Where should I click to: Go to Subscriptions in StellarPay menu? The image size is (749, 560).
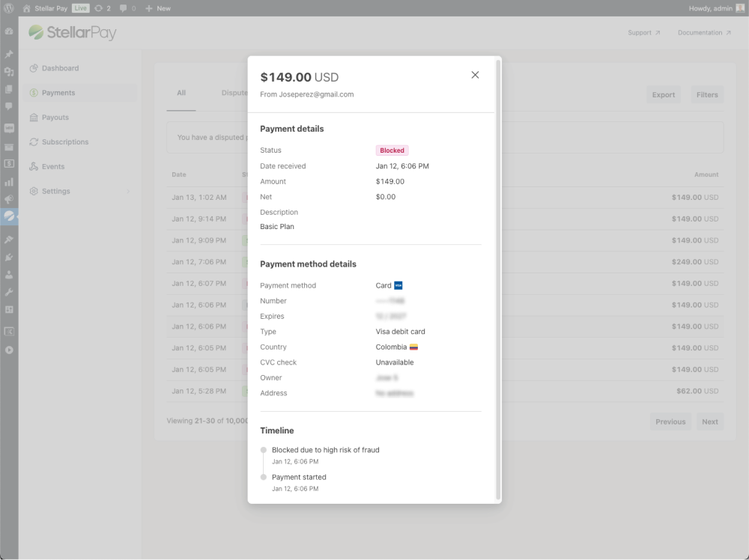64,142
